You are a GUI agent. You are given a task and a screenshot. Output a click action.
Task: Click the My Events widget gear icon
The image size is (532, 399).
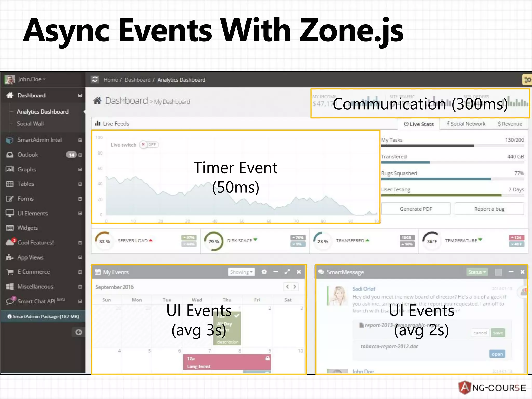pos(264,272)
